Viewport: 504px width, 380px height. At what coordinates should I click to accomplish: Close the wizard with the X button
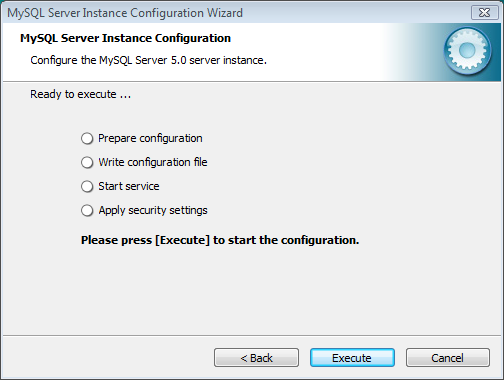[x=484, y=13]
